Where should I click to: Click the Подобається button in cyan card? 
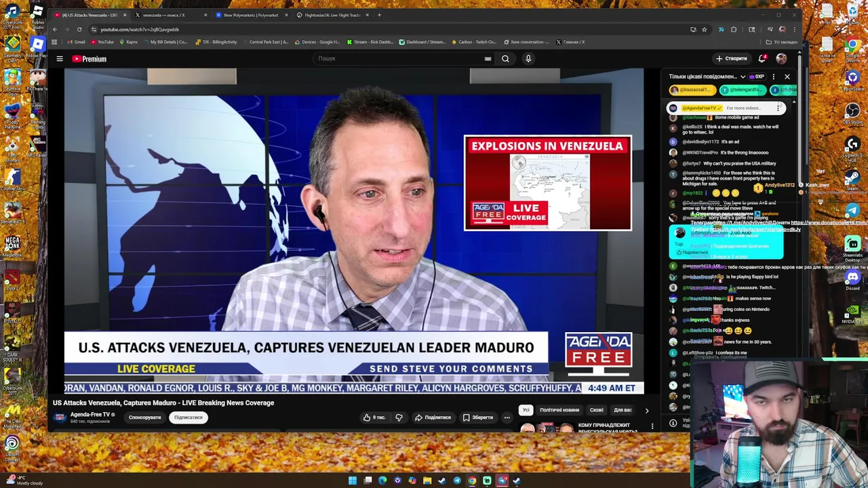click(x=692, y=252)
